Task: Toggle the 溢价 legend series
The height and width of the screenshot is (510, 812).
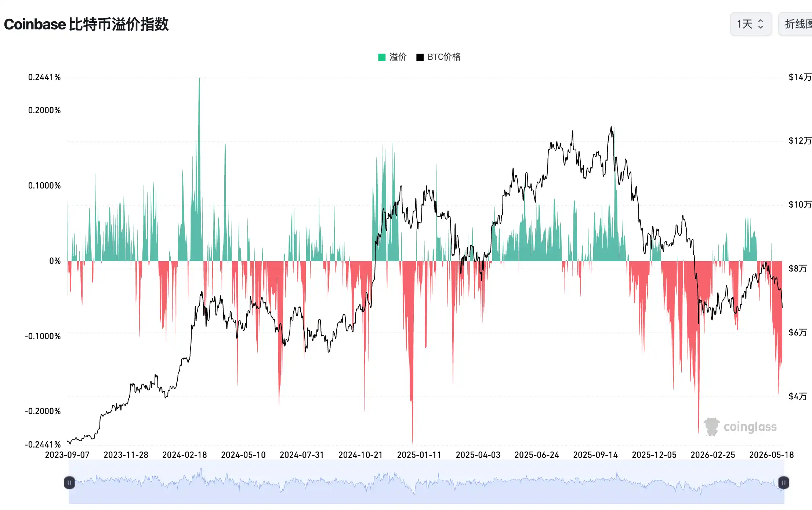Action: 392,57
